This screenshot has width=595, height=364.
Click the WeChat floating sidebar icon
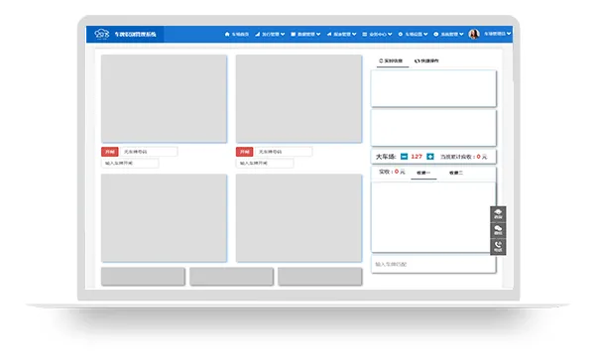tap(498, 230)
